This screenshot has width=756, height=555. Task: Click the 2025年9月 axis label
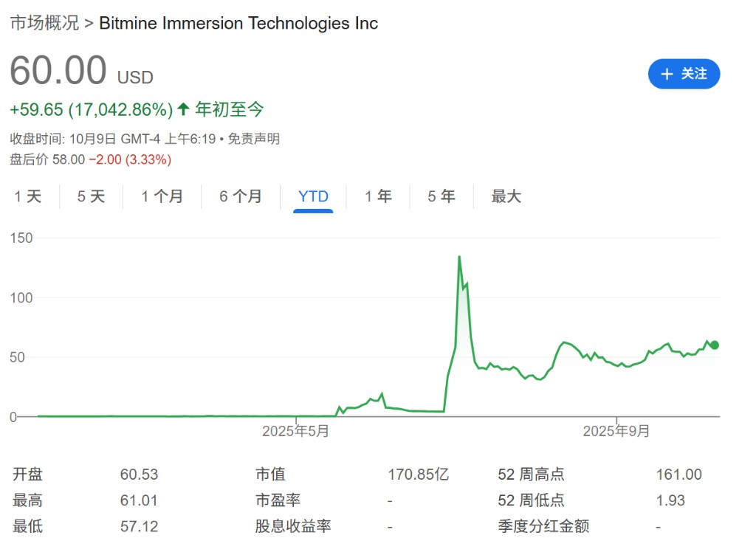(x=616, y=431)
